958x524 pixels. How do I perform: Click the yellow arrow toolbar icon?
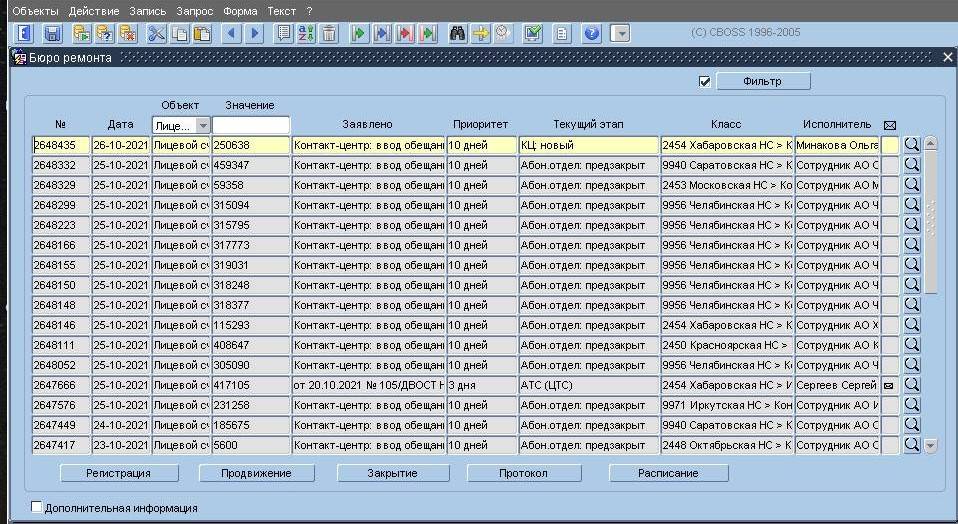[480, 33]
